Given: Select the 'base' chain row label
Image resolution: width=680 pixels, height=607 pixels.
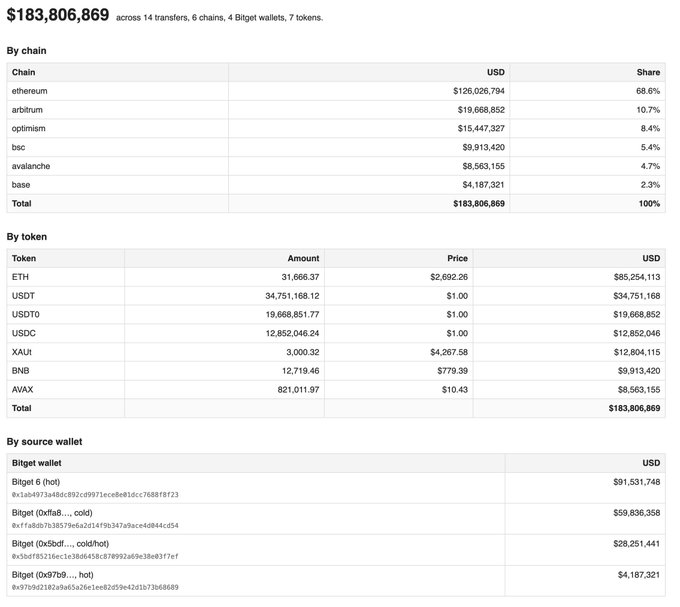Looking at the screenshot, I should 21,185.
